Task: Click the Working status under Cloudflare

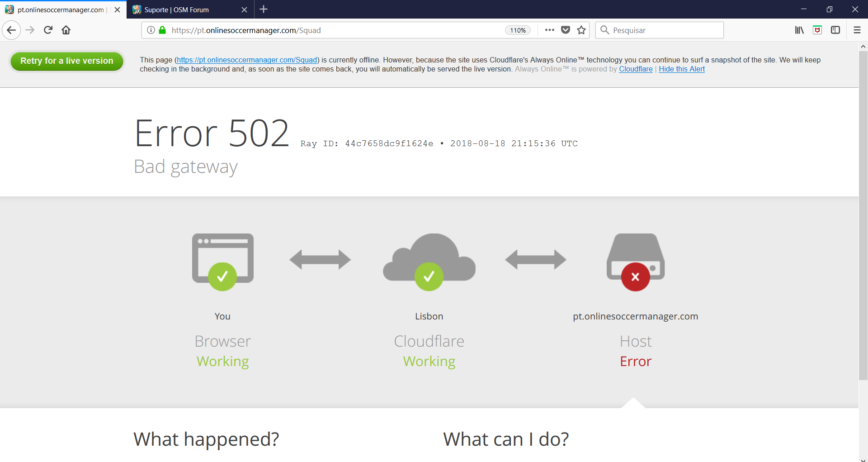Action: (x=429, y=361)
